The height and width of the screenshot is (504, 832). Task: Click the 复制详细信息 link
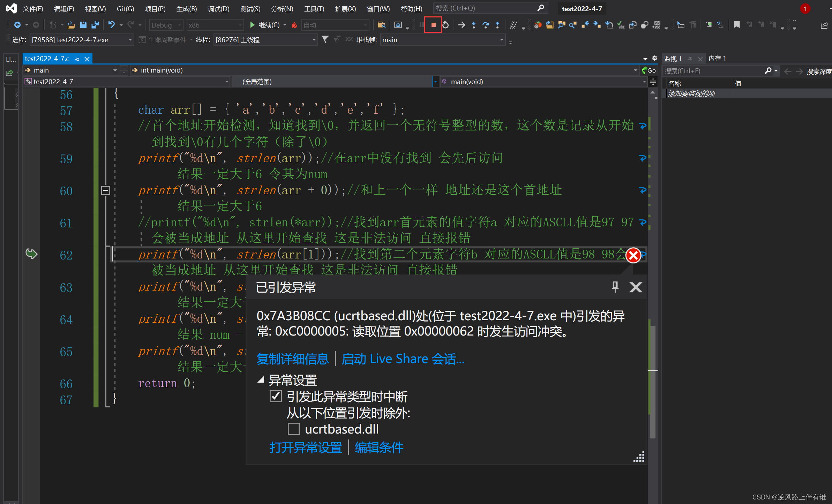[x=292, y=359]
